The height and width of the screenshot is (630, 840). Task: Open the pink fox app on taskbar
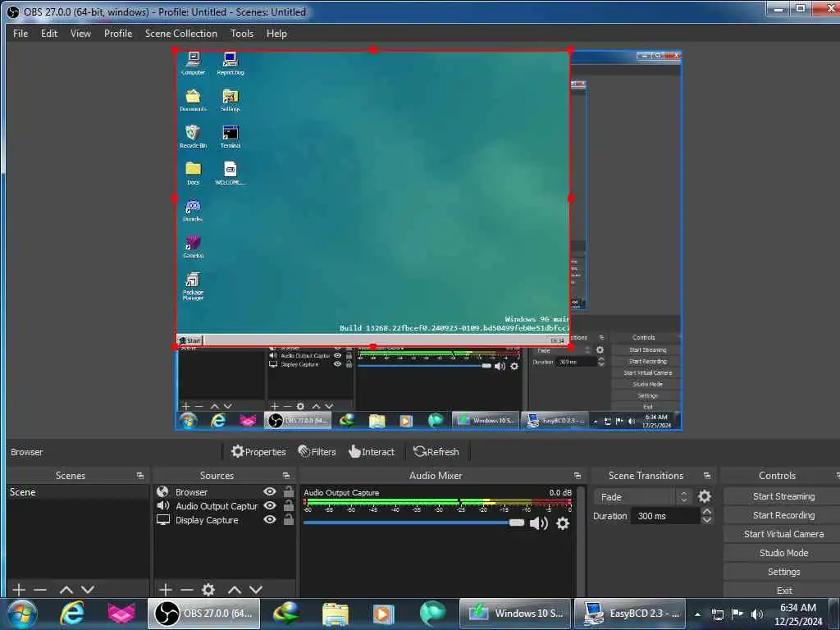pyautogui.click(x=121, y=614)
